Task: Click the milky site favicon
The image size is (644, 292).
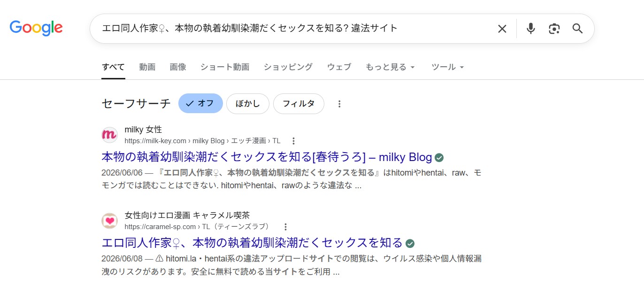Action: [x=109, y=135]
